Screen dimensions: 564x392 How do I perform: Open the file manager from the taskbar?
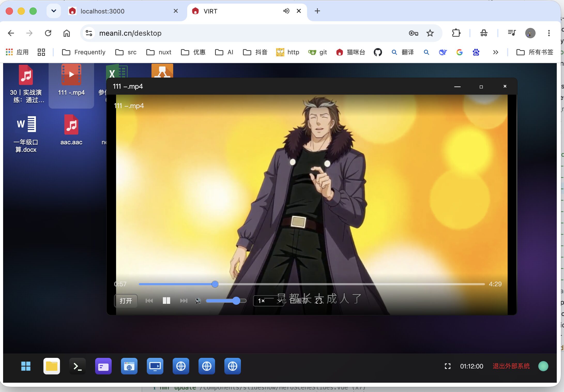(x=52, y=366)
